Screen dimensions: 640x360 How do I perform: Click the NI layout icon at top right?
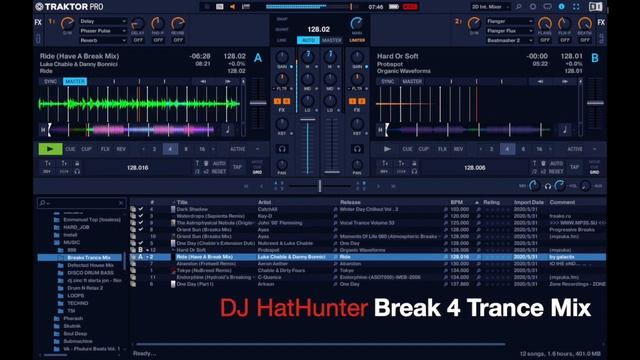click(596, 7)
